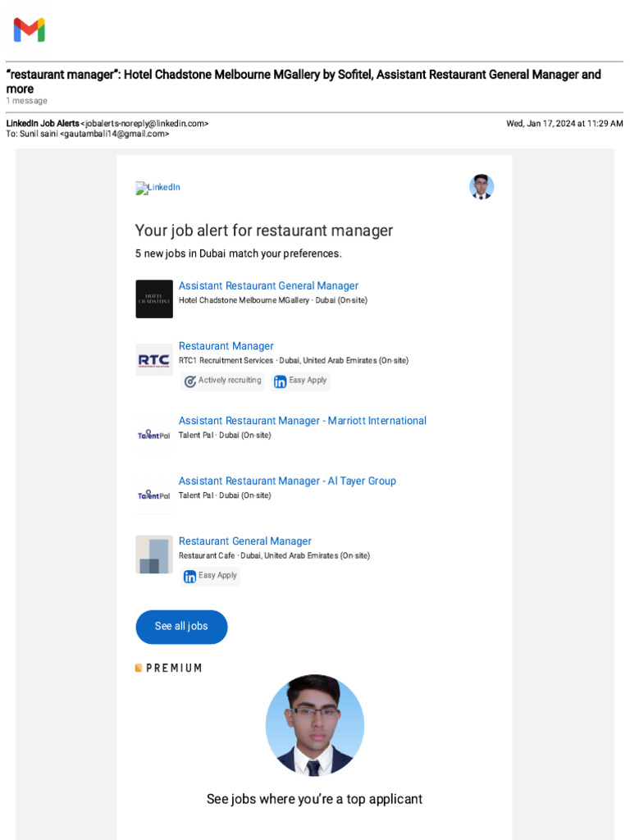Open the Restaurant Manager job link

click(226, 346)
